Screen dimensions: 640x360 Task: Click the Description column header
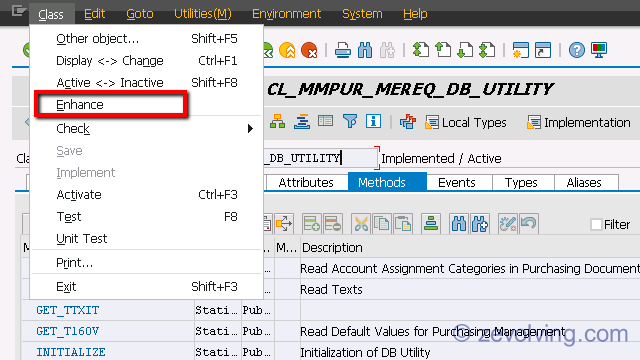pos(332,248)
